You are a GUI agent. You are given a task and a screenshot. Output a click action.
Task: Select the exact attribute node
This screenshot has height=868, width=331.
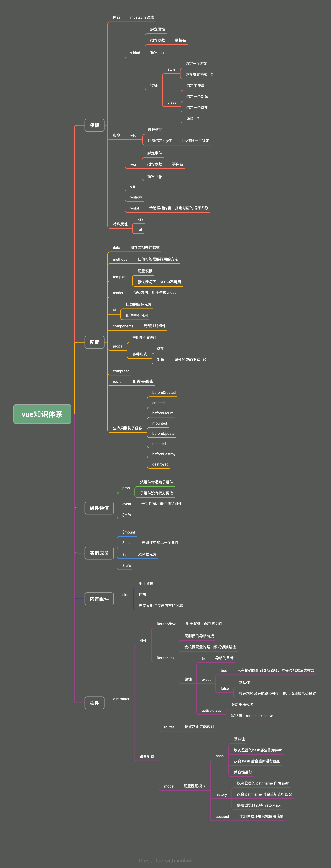pyautogui.click(x=206, y=680)
